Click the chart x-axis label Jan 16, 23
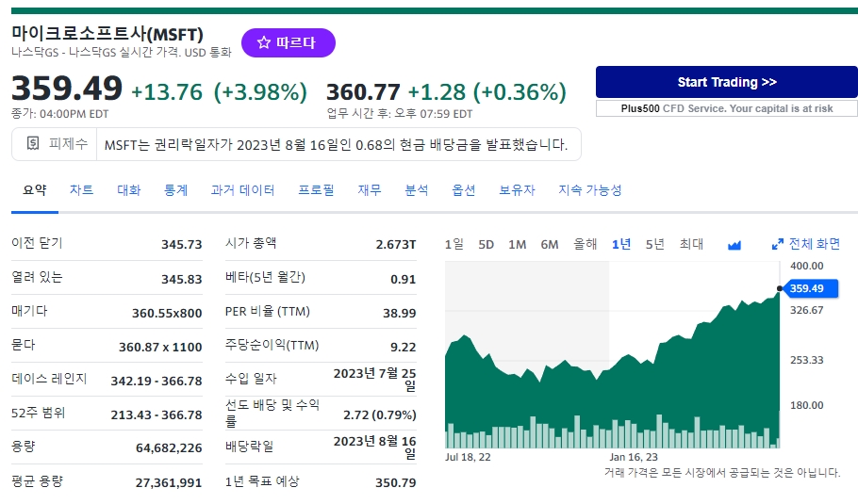Viewport: 858px width, 504px height. pos(634,457)
